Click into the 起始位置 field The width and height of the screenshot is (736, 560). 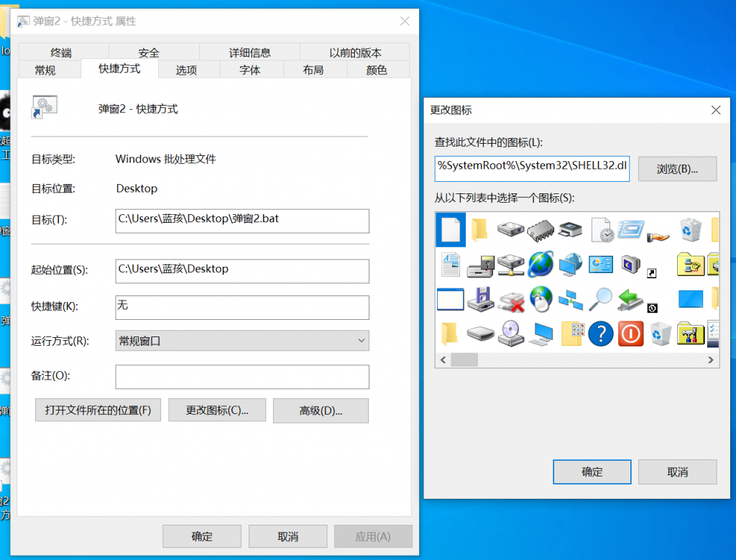click(242, 271)
